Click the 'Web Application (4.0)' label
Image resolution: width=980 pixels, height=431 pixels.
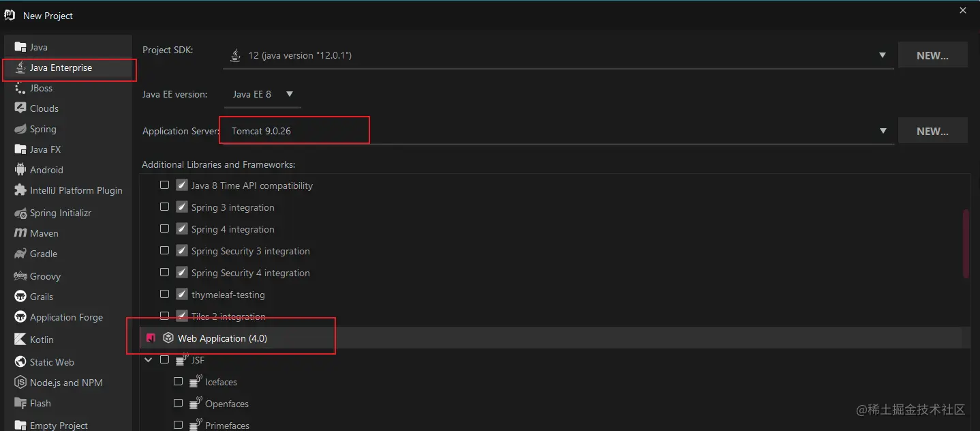click(x=222, y=338)
